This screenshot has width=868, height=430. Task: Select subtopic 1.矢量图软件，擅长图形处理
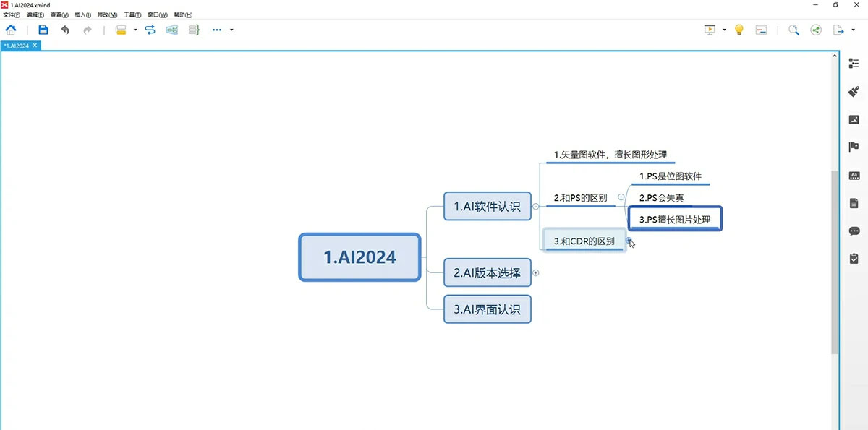pos(610,154)
